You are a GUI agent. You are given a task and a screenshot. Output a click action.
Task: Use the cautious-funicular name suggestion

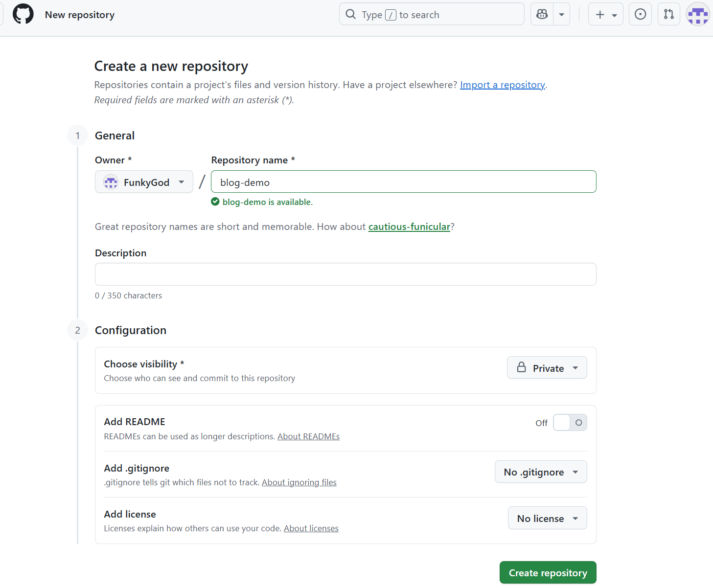[409, 227]
